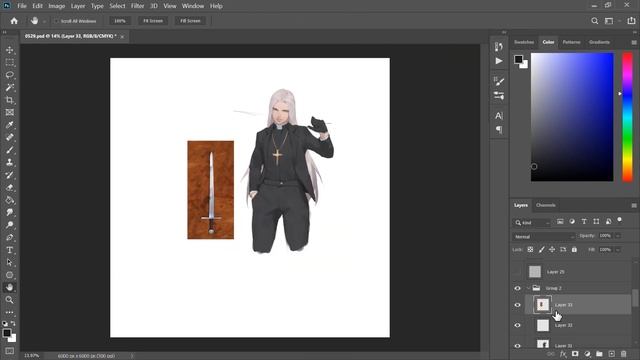Toggle Scroll All Windows checkbox

(x=56, y=21)
